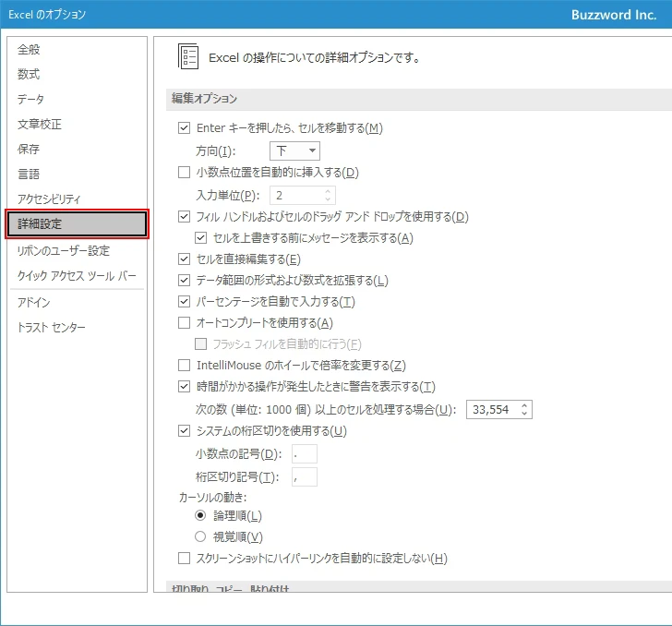Select the 言語 category
This screenshot has width=672, height=626.
29,174
